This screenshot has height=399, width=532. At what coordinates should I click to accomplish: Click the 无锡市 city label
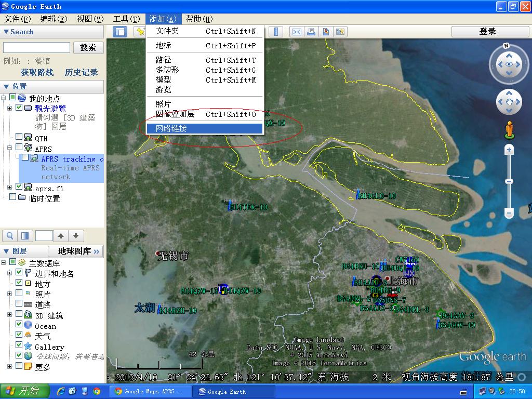(x=174, y=256)
